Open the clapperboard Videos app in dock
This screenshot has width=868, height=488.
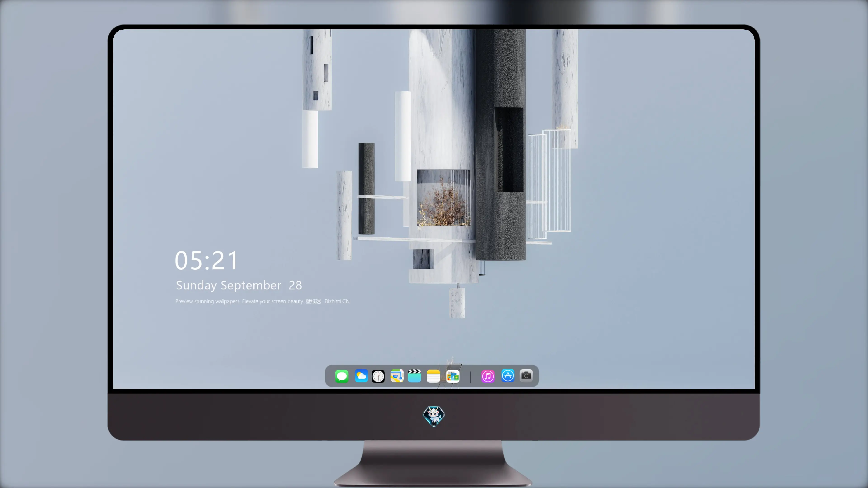coord(415,376)
